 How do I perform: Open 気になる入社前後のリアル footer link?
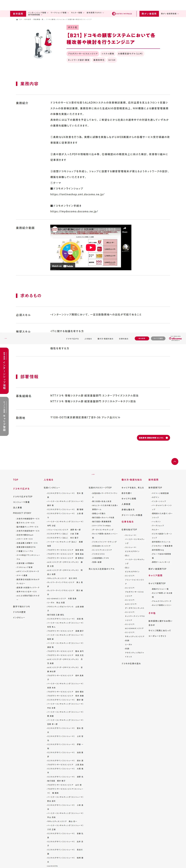pos(102,569)
